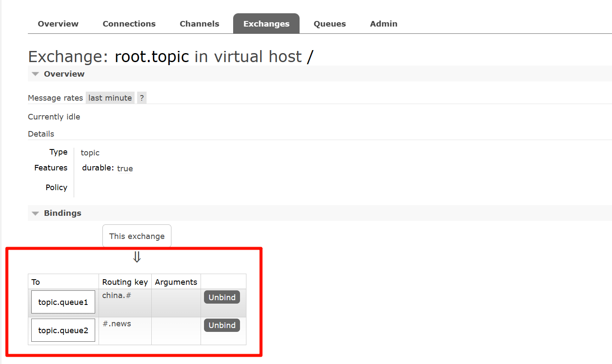Select the Exchanges tab
Image resolution: width=612 pixels, height=364 pixels.
[x=266, y=24]
